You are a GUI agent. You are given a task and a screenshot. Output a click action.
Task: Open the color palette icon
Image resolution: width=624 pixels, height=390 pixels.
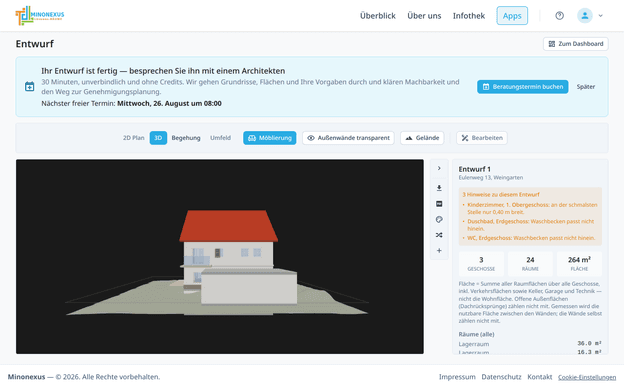[439, 219]
